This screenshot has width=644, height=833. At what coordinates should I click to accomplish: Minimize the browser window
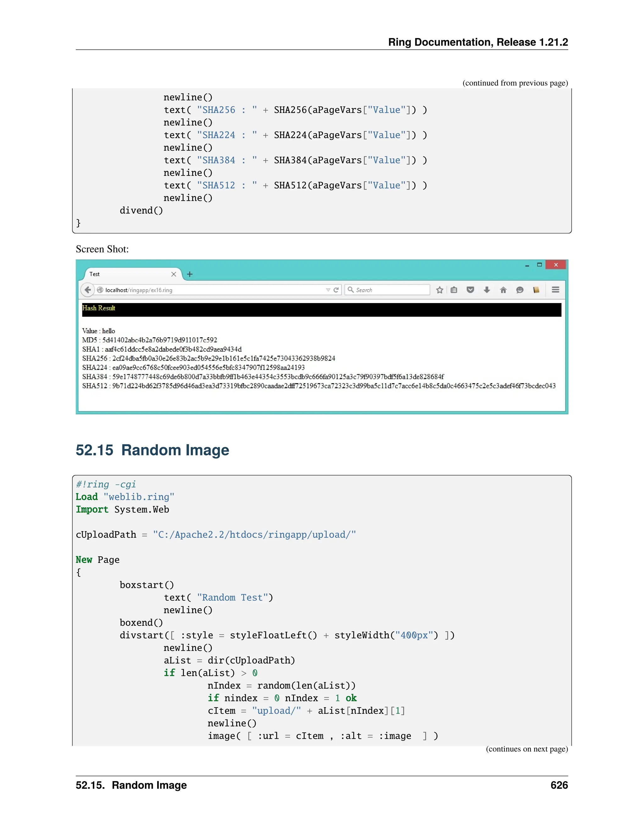(x=527, y=266)
